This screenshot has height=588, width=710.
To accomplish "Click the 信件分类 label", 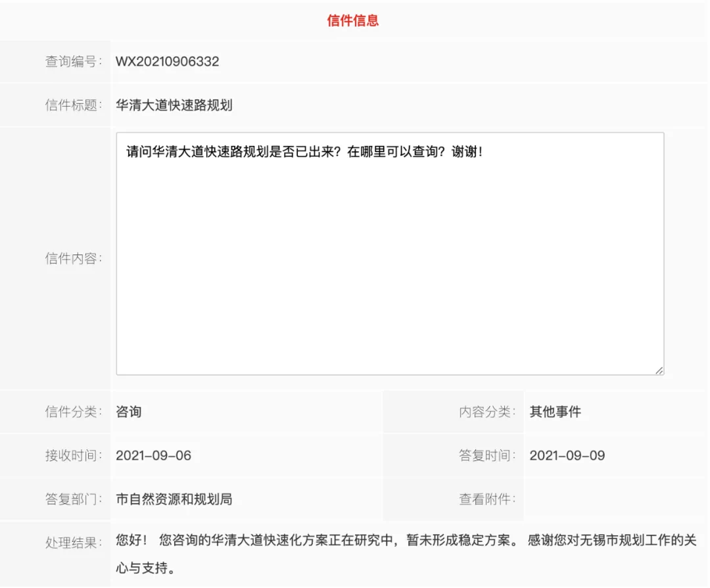I will coord(74,412).
